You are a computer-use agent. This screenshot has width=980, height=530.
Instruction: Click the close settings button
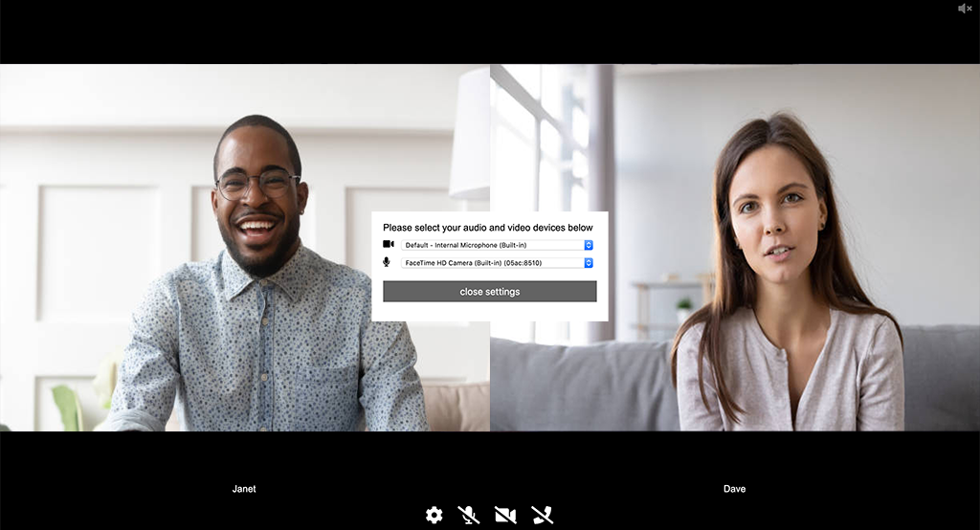tap(490, 291)
